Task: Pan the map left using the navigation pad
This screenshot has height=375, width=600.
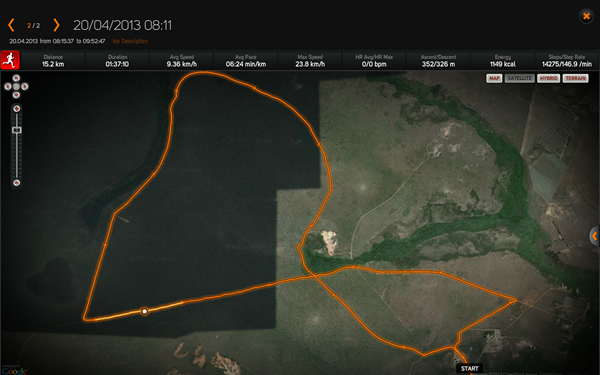Action: tap(8, 86)
